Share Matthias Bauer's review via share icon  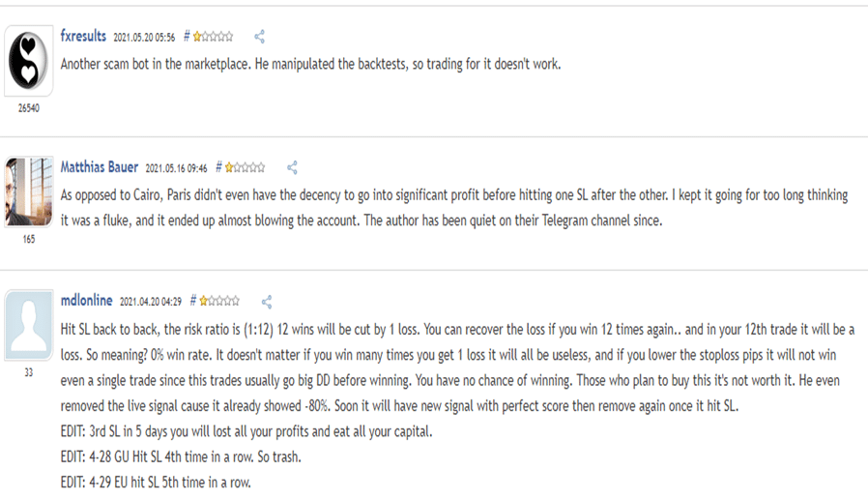pyautogui.click(x=292, y=167)
